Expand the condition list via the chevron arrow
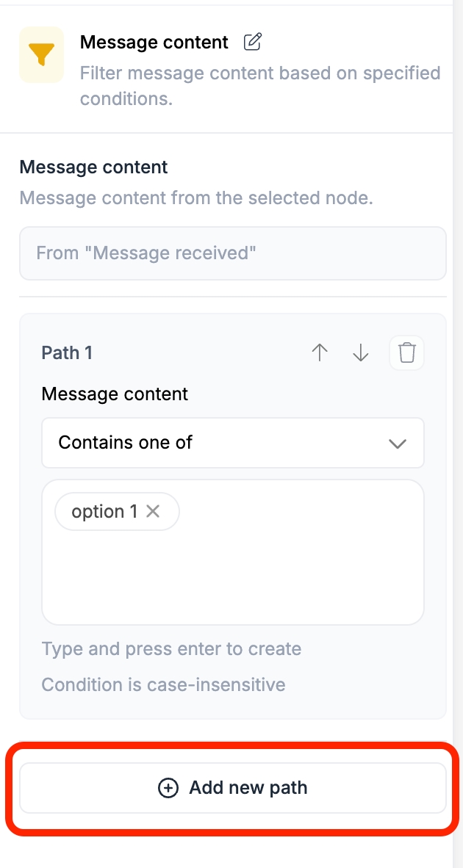 pos(398,444)
